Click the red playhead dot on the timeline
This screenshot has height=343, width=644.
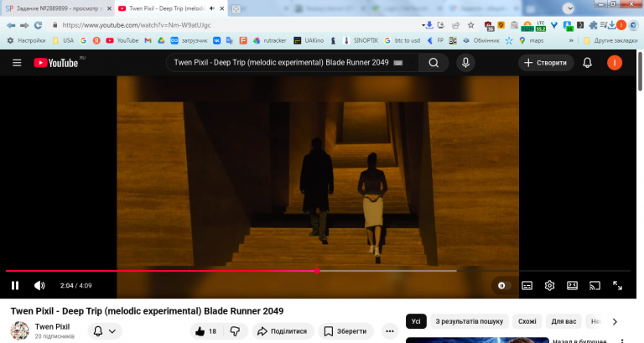(x=317, y=271)
